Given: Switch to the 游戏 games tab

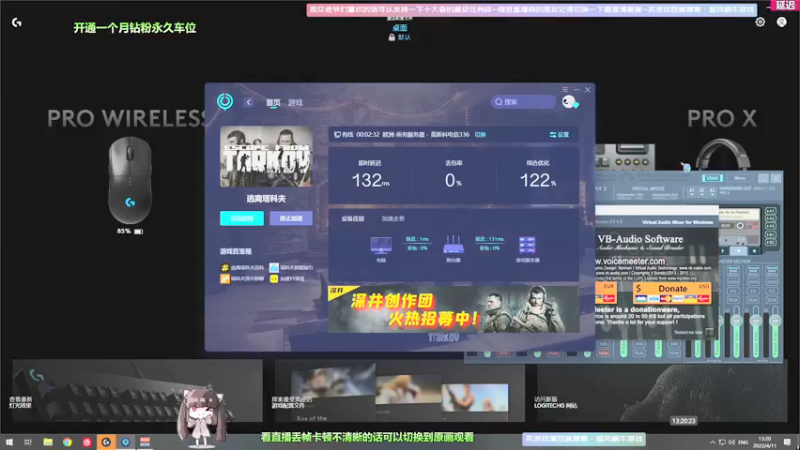Looking at the screenshot, I should click(x=295, y=103).
